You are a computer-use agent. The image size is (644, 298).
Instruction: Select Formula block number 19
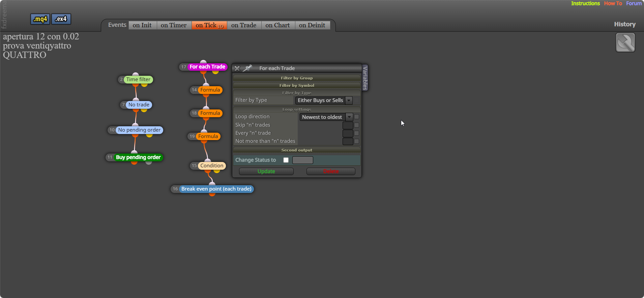coord(208,136)
